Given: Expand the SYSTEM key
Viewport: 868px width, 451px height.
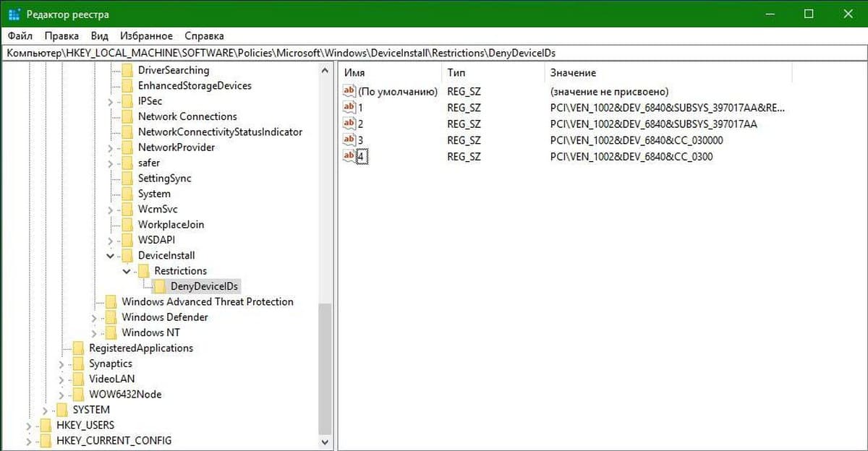Looking at the screenshot, I should [x=46, y=411].
